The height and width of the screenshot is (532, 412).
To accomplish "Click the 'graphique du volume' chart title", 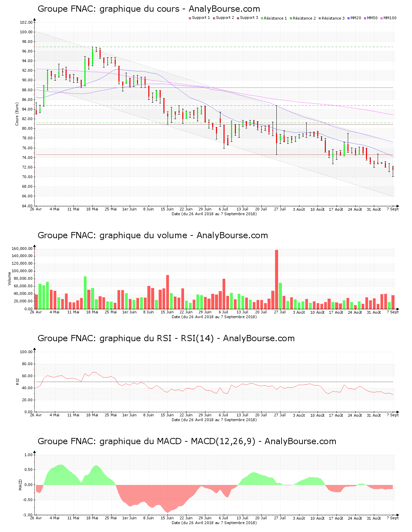I will tap(153, 235).
